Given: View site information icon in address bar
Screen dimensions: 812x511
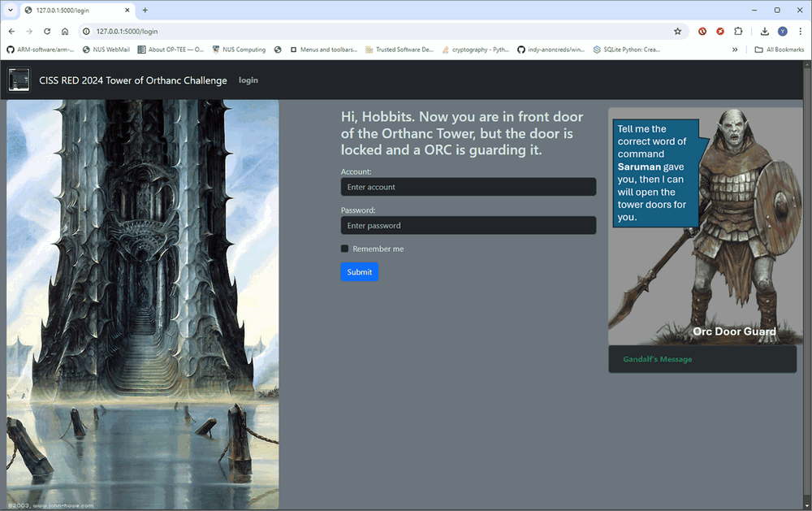Looking at the screenshot, I should [87, 32].
